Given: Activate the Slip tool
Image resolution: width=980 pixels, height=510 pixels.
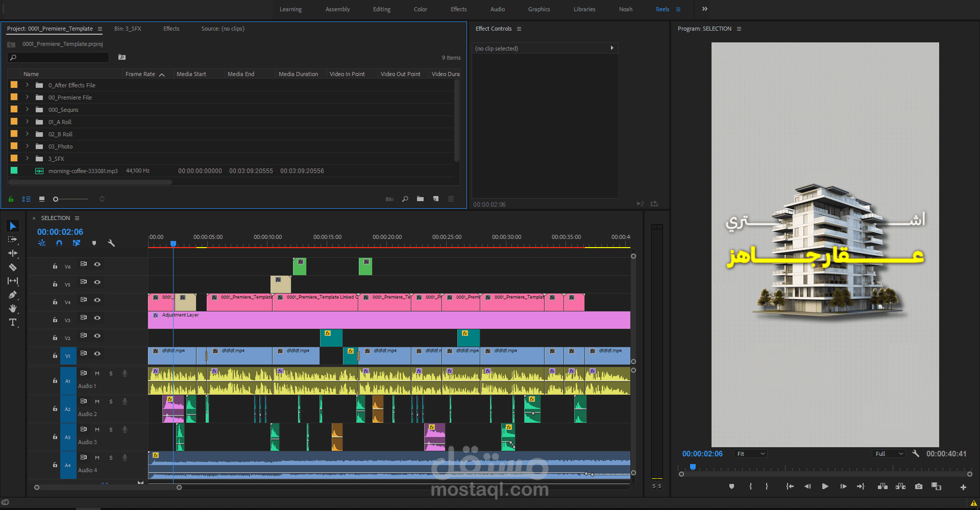Looking at the screenshot, I should [13, 281].
